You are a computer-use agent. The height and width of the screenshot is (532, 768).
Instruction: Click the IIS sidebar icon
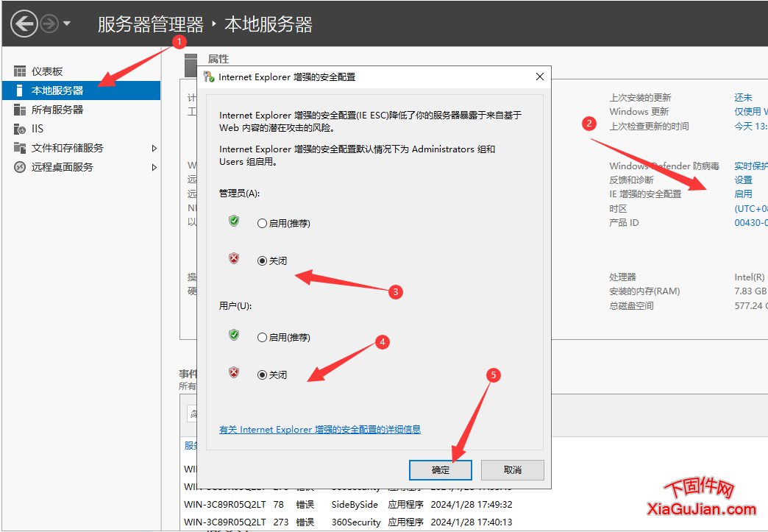click(20, 129)
